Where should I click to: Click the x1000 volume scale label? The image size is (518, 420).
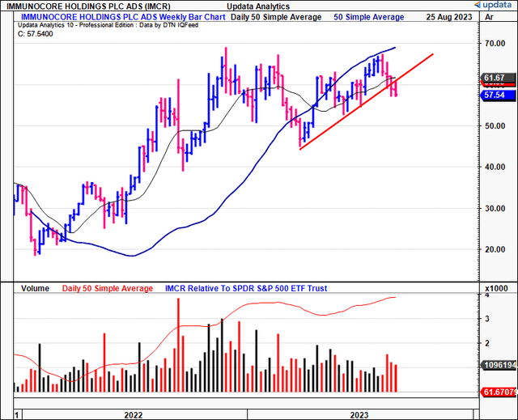(x=495, y=288)
